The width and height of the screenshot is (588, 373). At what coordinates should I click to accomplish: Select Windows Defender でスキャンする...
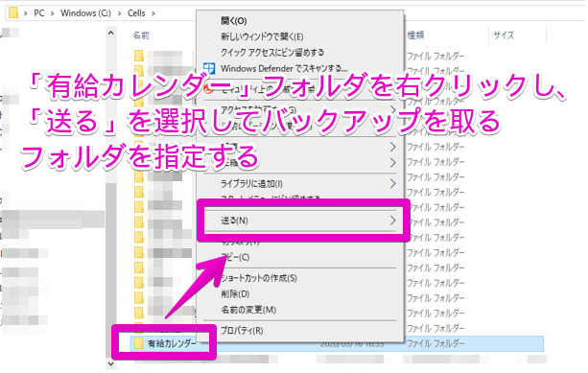284,68
